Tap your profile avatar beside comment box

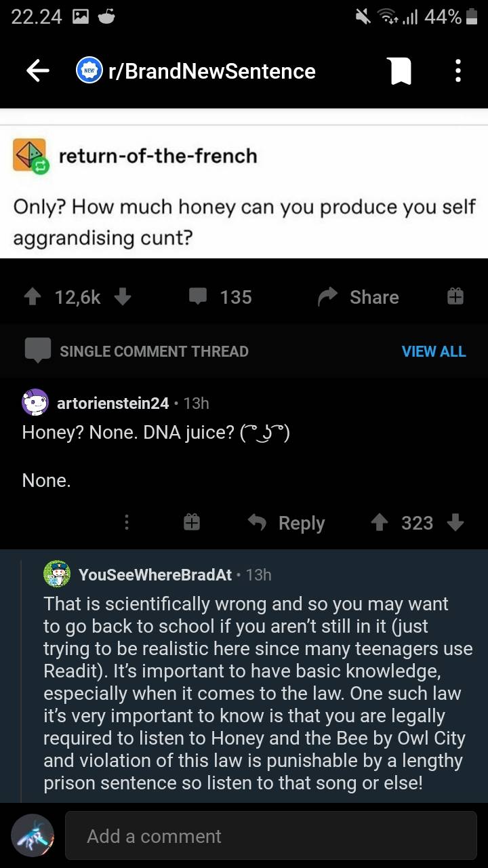[33, 835]
